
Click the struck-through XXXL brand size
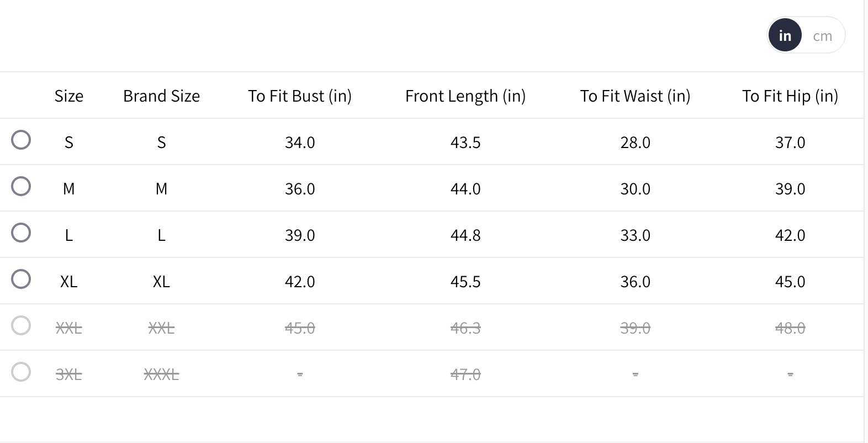161,375
